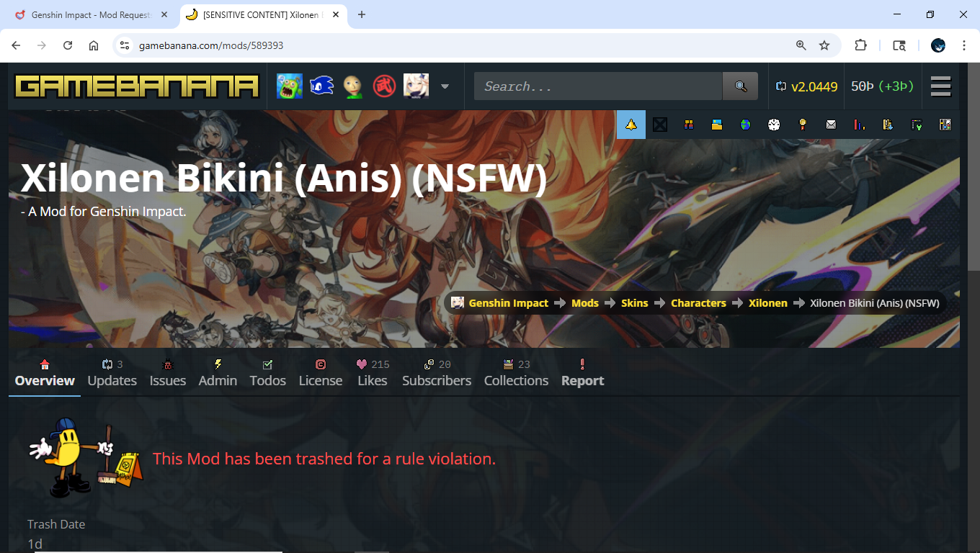
Task: Go to the browser home page
Action: coord(94,45)
